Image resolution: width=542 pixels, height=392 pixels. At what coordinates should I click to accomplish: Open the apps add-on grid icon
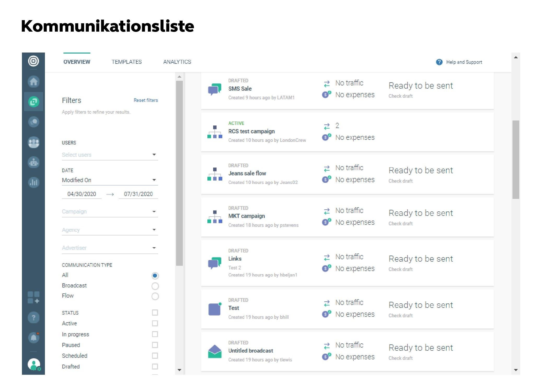[33, 297]
